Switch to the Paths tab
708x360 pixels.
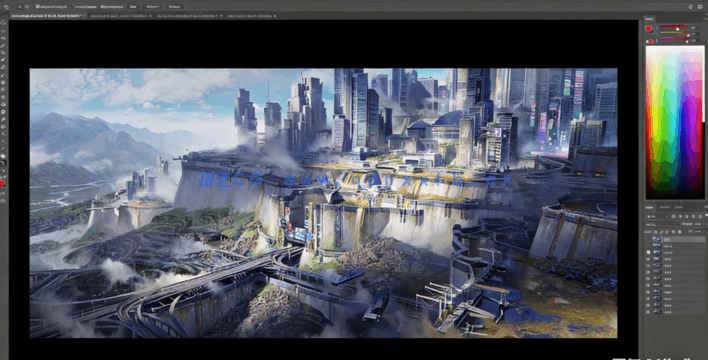pos(679,207)
